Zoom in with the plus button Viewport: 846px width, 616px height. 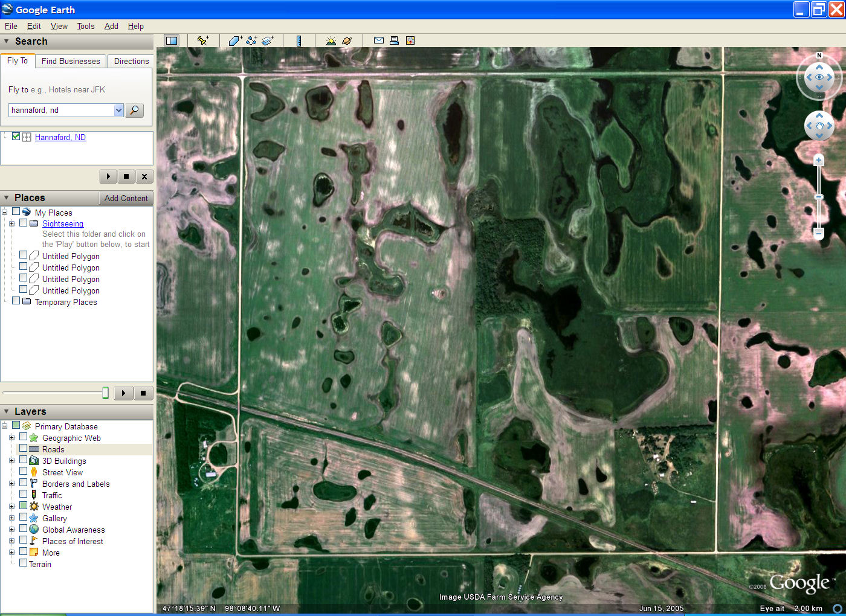point(819,160)
